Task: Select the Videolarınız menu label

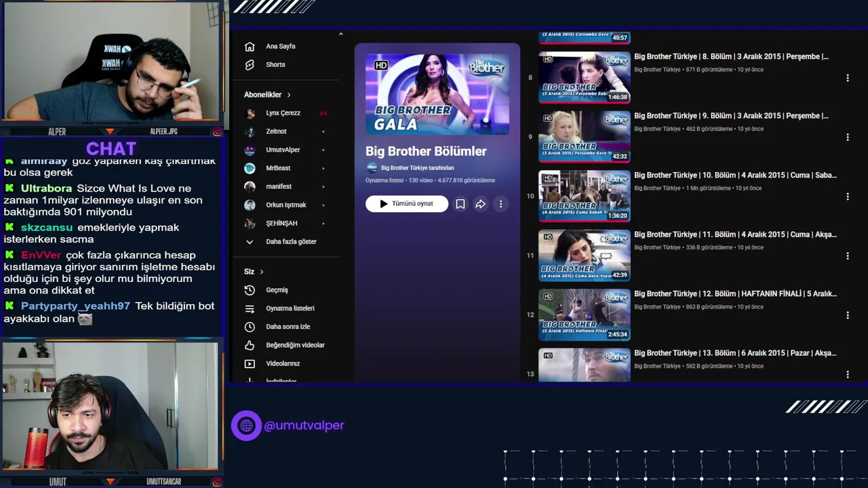Action: [283, 363]
